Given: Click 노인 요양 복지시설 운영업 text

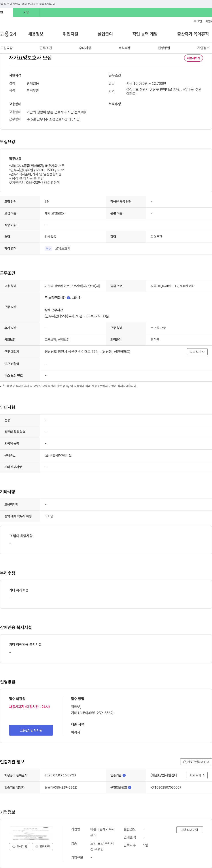Looking at the screenshot, I should pos(102,846).
